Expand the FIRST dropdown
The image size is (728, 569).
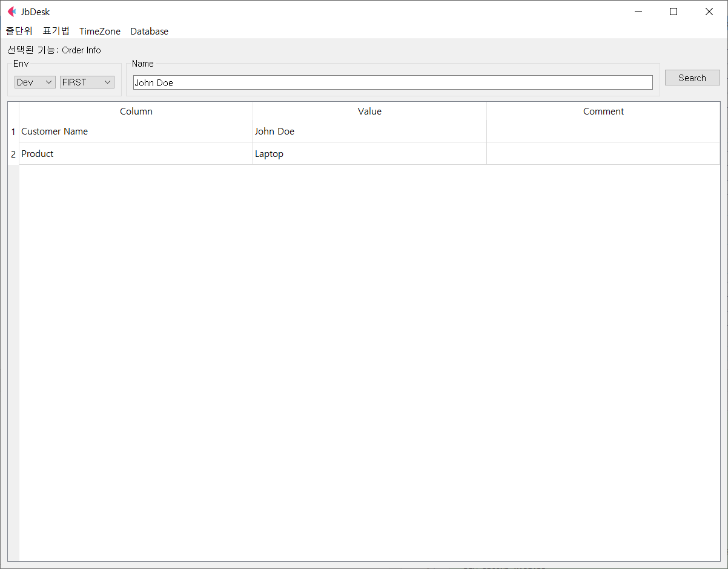click(x=87, y=82)
